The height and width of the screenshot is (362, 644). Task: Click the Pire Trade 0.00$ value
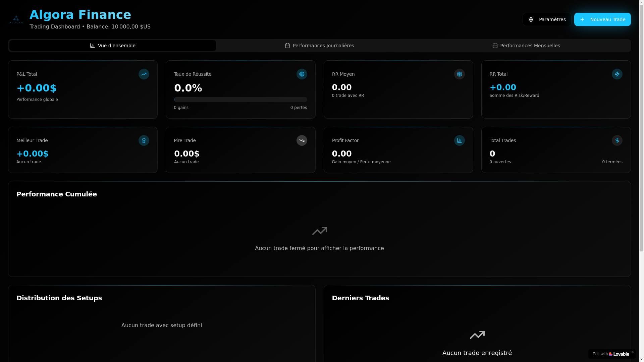(187, 154)
